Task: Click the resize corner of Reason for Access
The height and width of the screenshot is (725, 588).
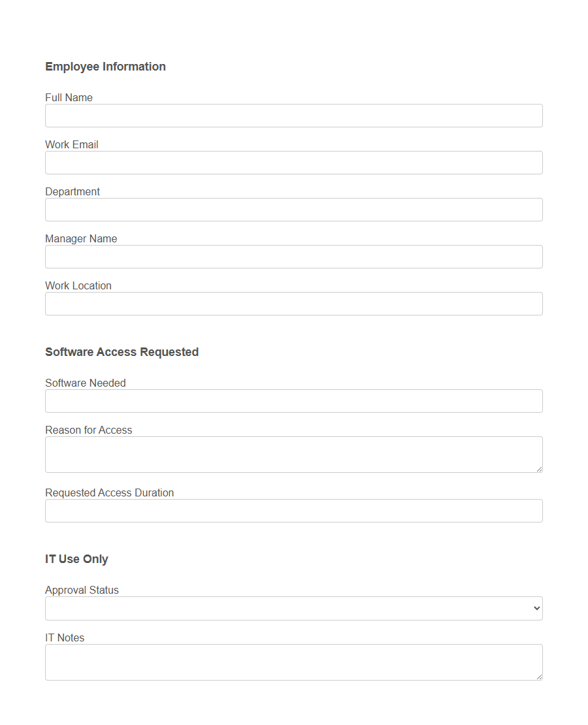Action: coord(540,470)
